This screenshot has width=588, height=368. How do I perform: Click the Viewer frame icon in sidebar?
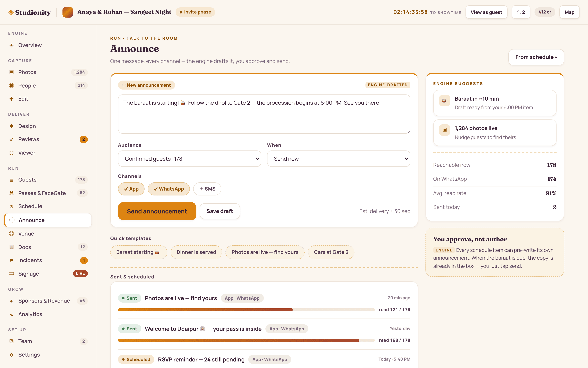tap(11, 153)
